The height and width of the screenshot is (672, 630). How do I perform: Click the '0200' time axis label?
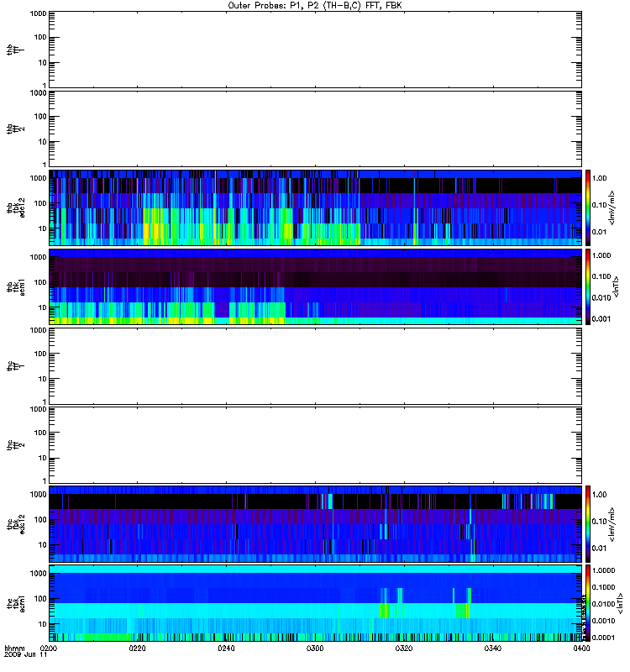(x=49, y=648)
